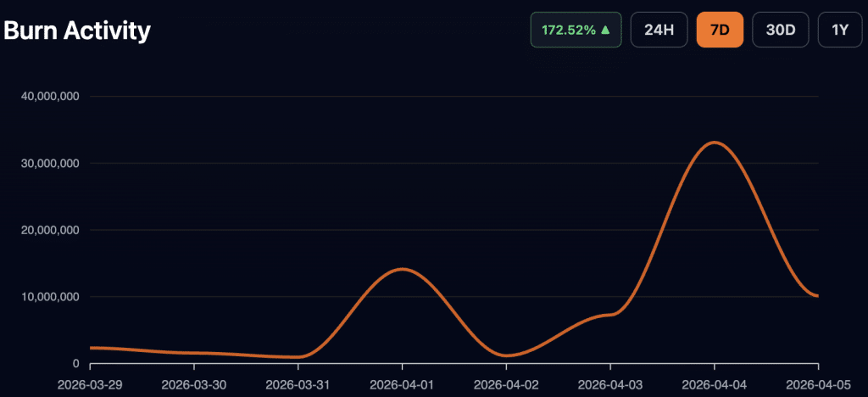868x397 pixels.
Task: Click the line's starting point at 2026-03-29
Action: 92,348
